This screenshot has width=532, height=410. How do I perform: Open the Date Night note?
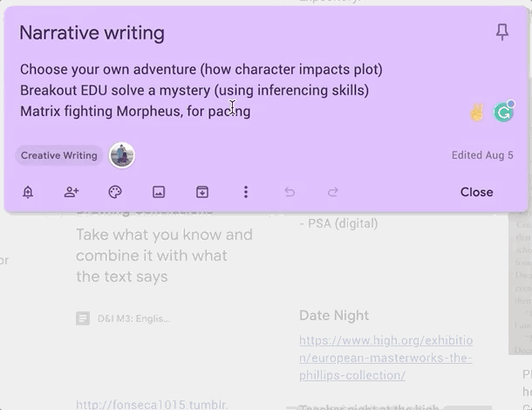coord(334,315)
